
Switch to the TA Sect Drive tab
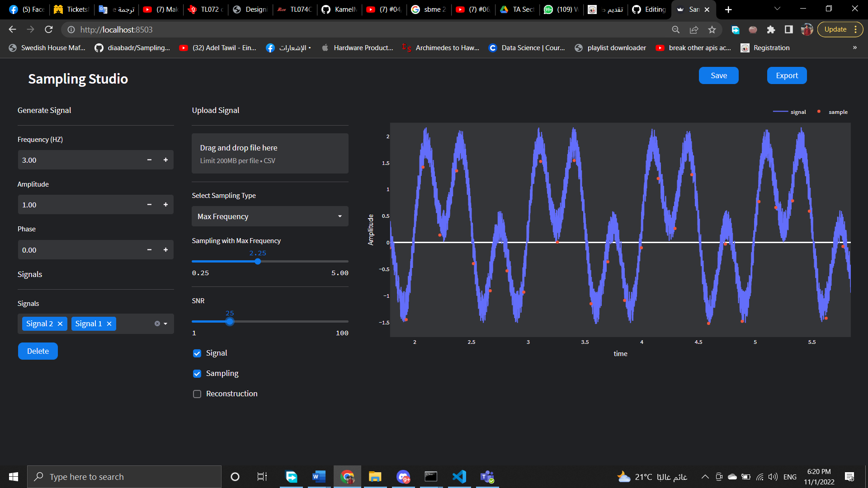pos(518,9)
